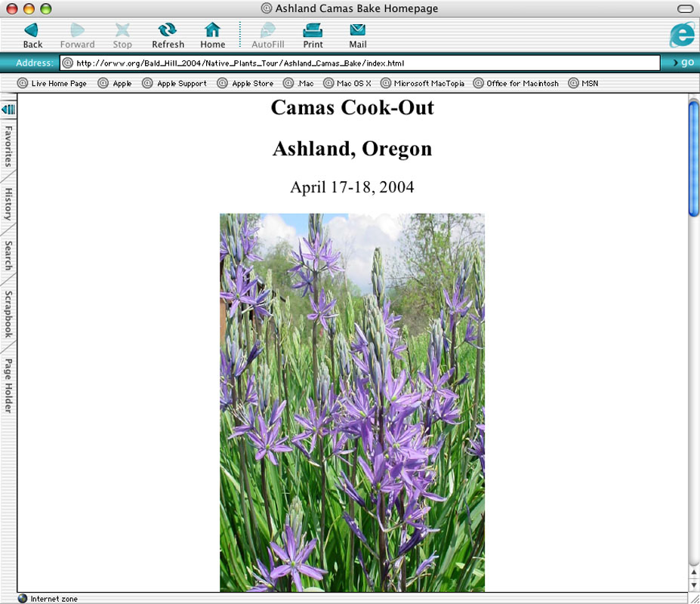Open the History side tab
This screenshot has height=604, width=700.
coord(8,204)
